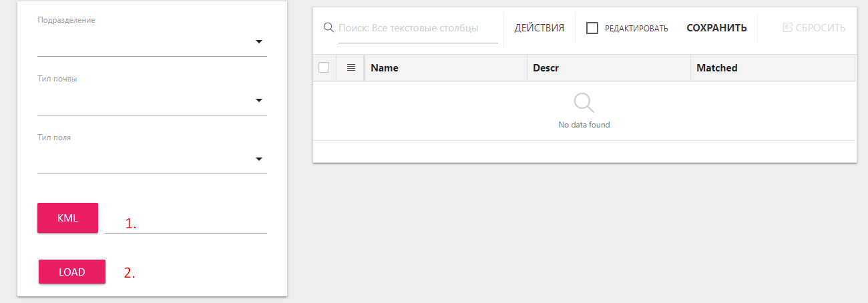Select the Matched column header
868x303 pixels.
point(716,68)
